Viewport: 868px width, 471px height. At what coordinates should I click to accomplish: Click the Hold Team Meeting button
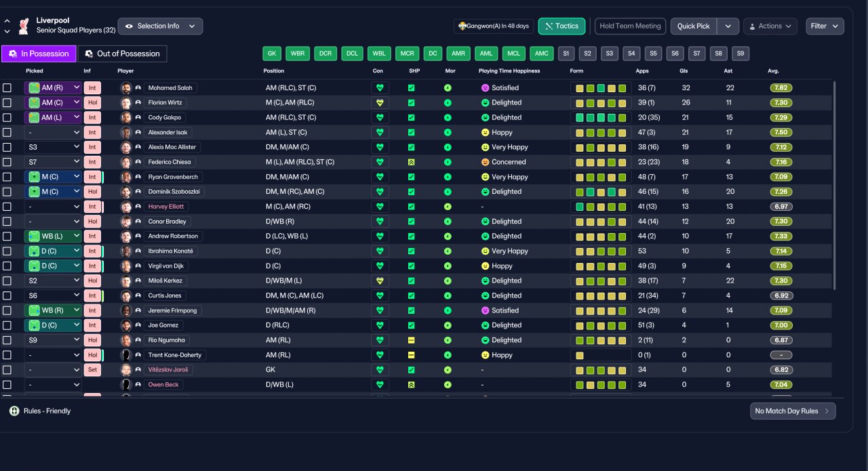point(630,26)
